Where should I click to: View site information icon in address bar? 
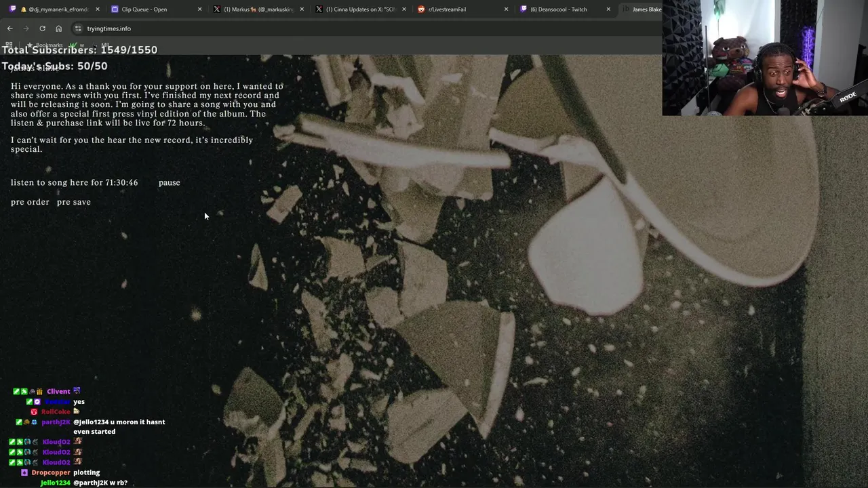pyautogui.click(x=78, y=28)
